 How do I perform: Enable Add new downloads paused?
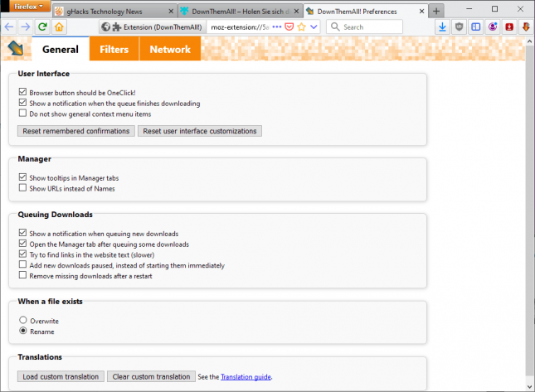(x=22, y=264)
